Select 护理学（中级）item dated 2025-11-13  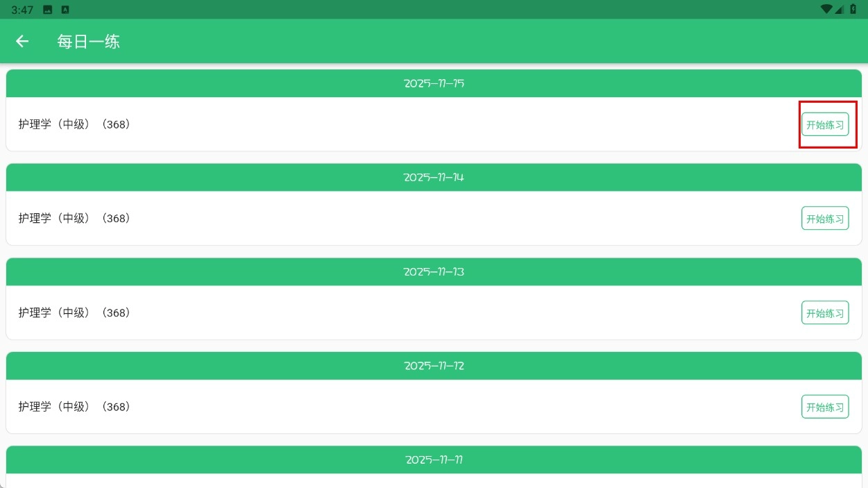pos(74,312)
